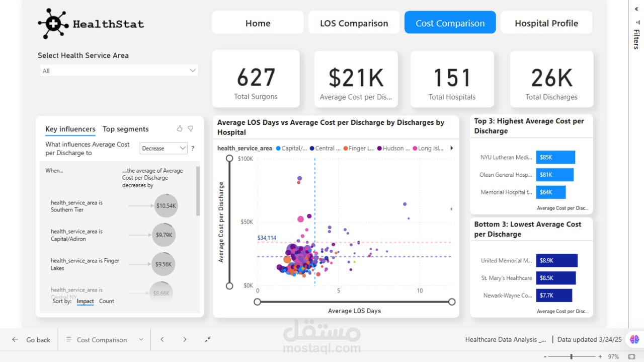Image resolution: width=644 pixels, height=362 pixels.
Task: Go to the next page arrow
Action: [185, 340]
